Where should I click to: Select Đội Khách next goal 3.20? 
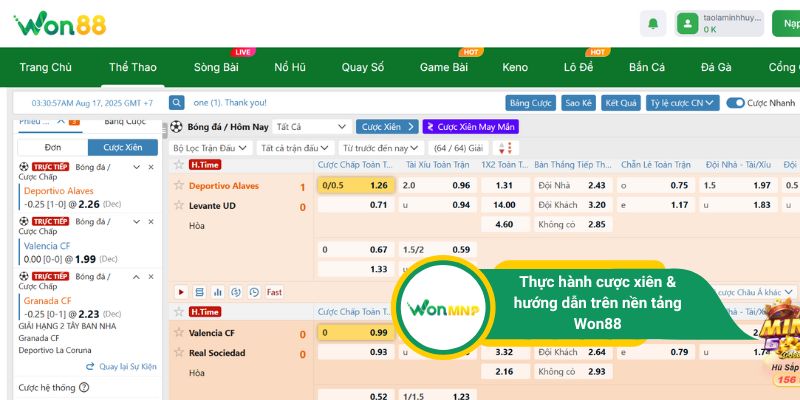pyautogui.click(x=572, y=205)
